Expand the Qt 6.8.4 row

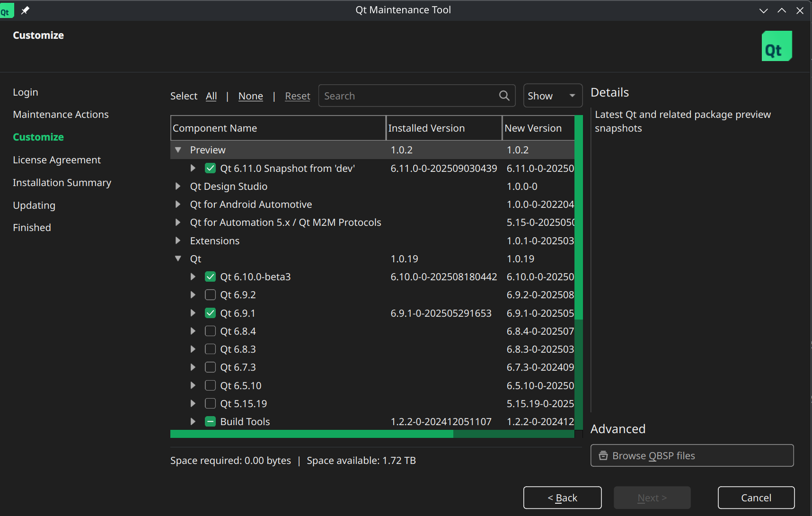click(193, 331)
